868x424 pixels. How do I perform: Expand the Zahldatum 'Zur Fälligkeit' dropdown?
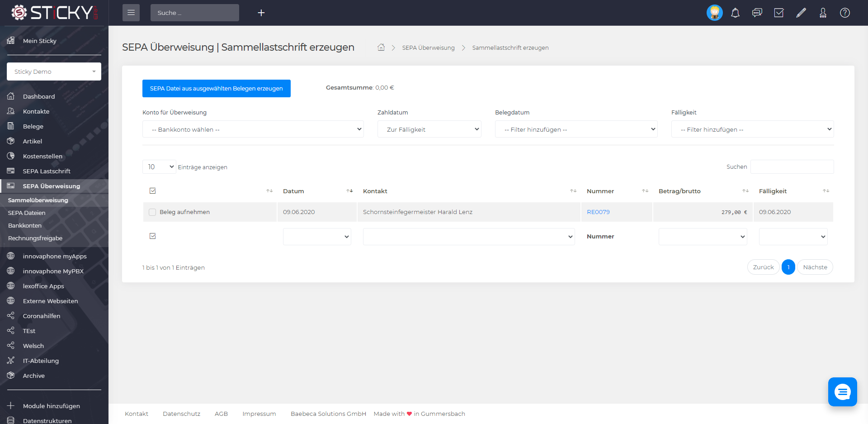point(429,129)
